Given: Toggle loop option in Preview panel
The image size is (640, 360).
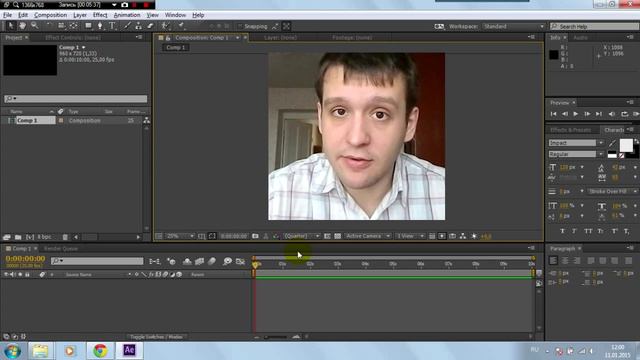Looking at the screenshot, I should (624, 114).
